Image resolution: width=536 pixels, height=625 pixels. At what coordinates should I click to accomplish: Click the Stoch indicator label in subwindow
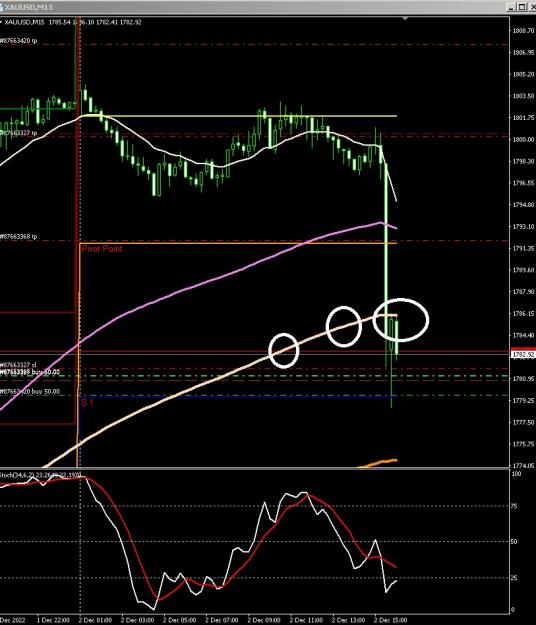click(40, 475)
